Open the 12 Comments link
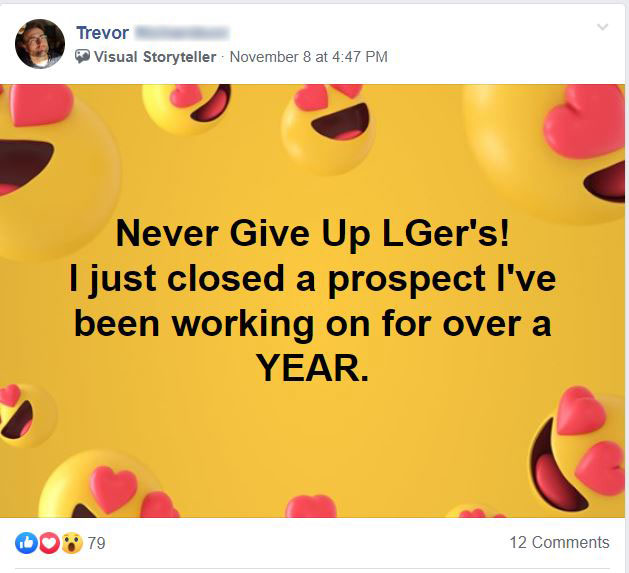Screen dimensions: 629x573 [559, 543]
